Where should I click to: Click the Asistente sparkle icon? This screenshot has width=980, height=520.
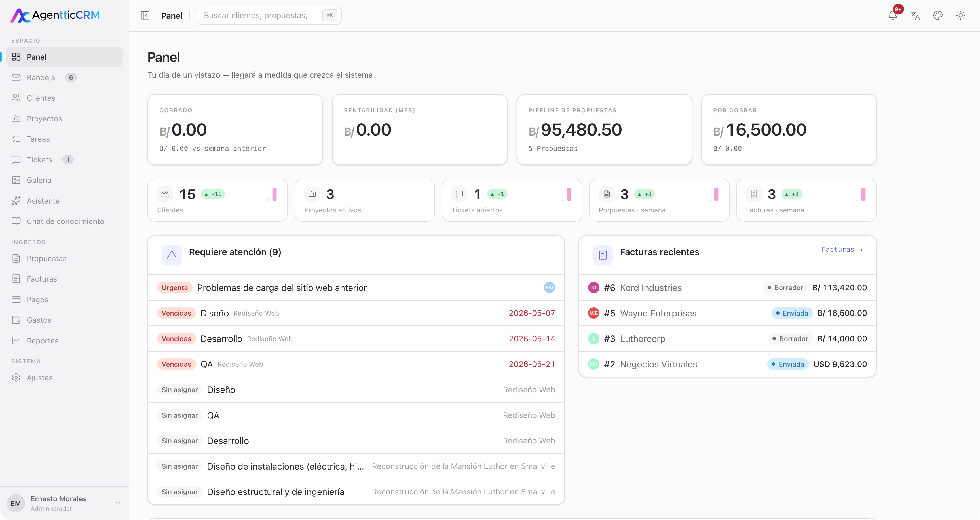16,200
